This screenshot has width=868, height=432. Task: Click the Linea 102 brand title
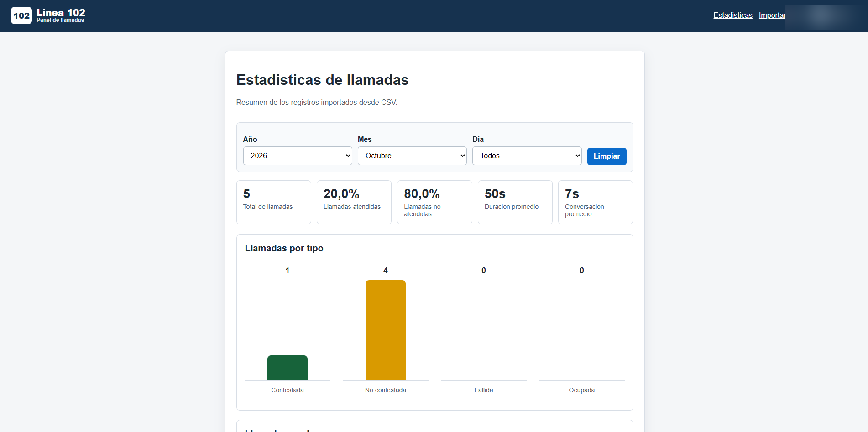coord(61,13)
